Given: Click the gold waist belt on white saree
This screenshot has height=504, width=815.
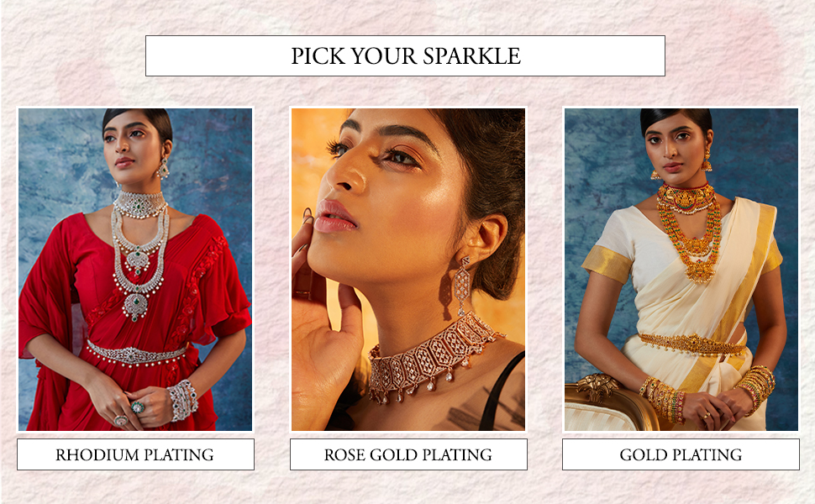Looking at the screenshot, I should (x=691, y=344).
